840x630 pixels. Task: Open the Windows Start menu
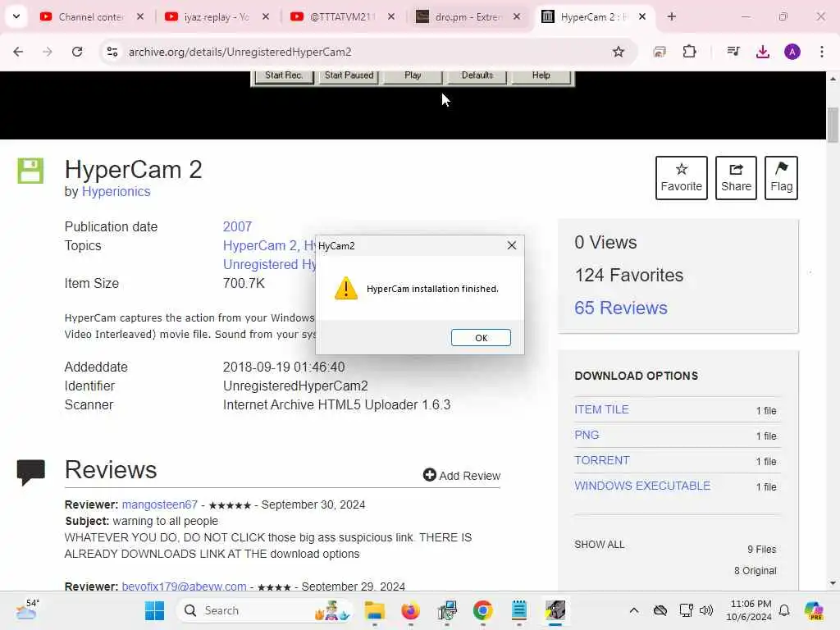pos(154,610)
